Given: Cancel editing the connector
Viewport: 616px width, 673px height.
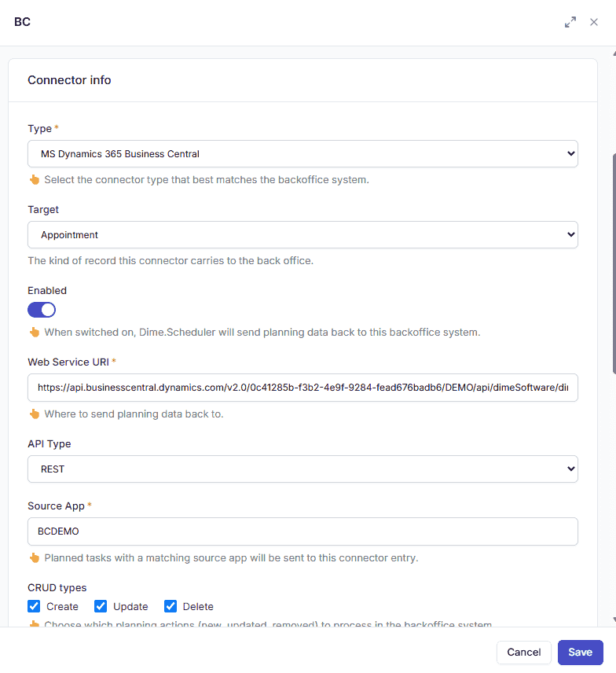Looking at the screenshot, I should tap(524, 653).
